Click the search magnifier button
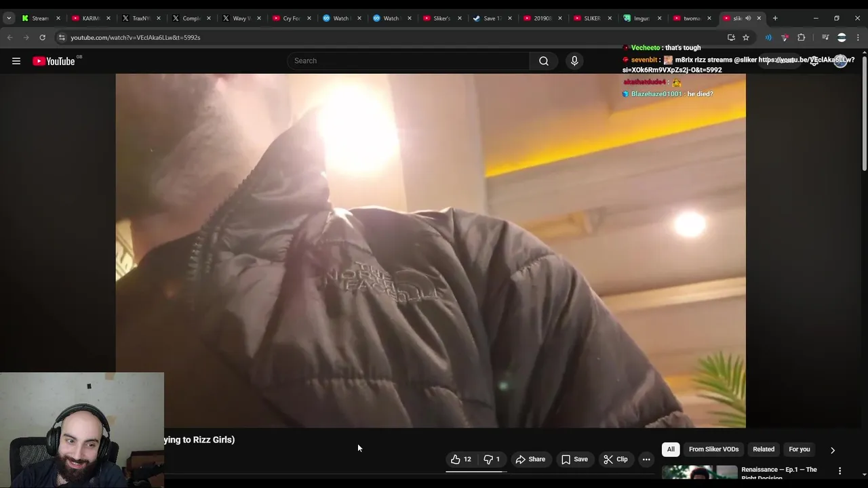The width and height of the screenshot is (868, 488). (544, 61)
